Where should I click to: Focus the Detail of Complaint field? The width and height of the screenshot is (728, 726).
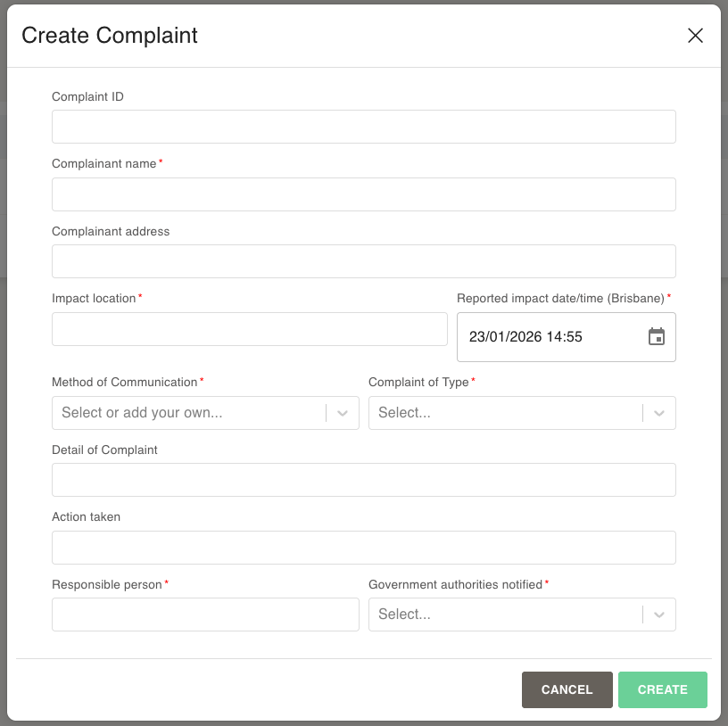pyautogui.click(x=363, y=480)
